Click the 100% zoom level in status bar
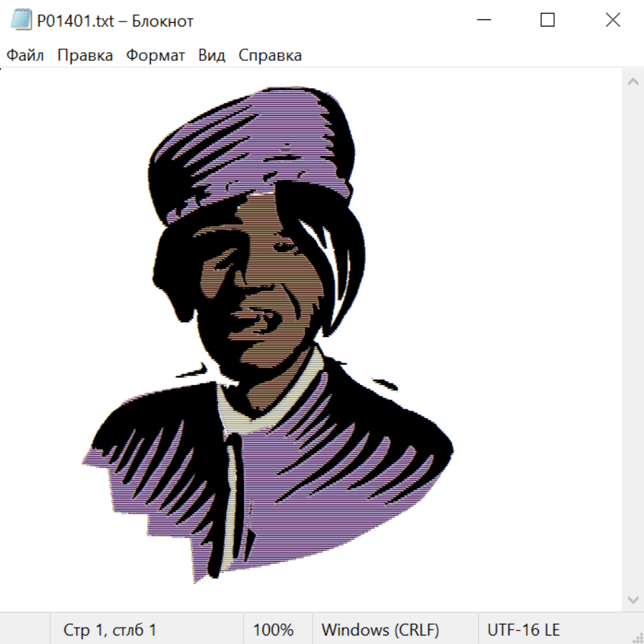The height and width of the screenshot is (644, 644). pos(273,630)
